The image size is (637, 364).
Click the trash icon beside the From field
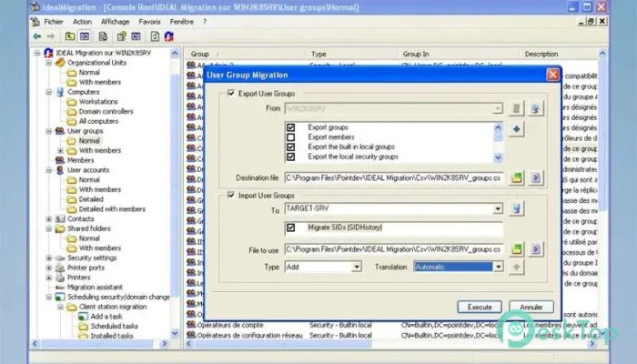coord(516,108)
